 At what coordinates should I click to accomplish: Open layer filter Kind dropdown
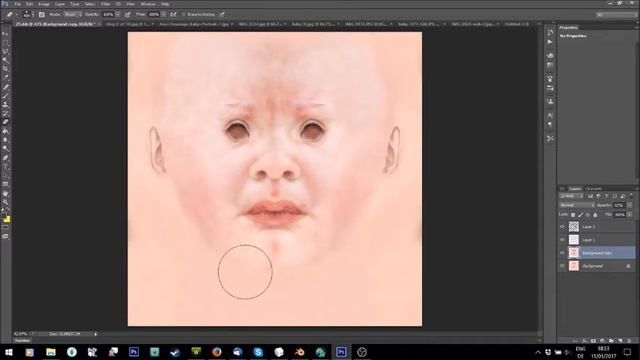pyautogui.click(x=571, y=196)
